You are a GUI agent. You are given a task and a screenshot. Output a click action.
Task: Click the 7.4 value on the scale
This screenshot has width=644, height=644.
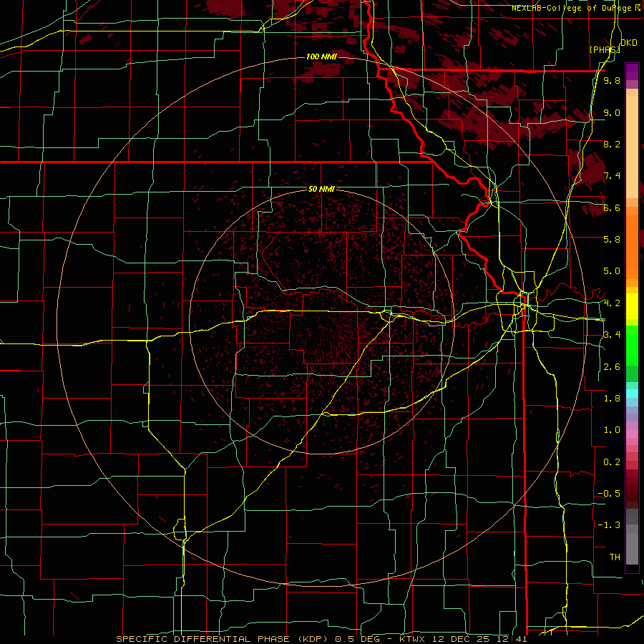pos(612,176)
